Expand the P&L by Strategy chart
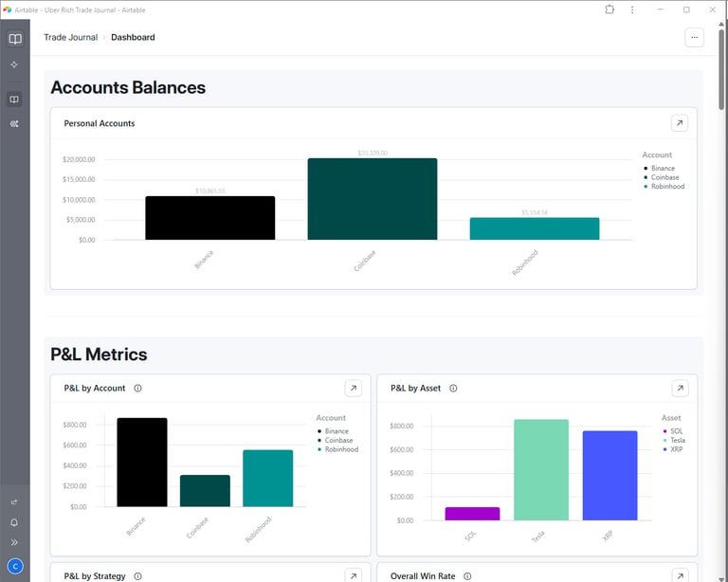This screenshot has width=728, height=582. (x=354, y=575)
